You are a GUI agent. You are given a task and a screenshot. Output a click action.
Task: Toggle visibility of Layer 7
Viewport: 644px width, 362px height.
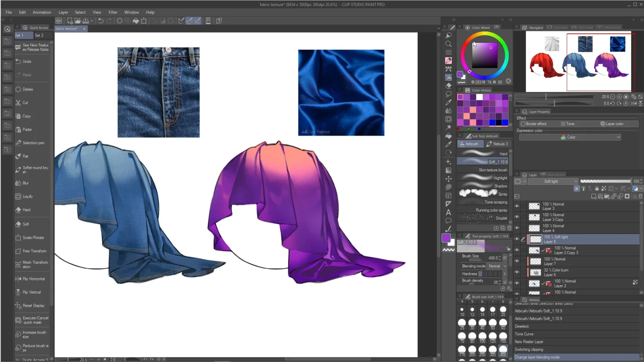(517, 261)
